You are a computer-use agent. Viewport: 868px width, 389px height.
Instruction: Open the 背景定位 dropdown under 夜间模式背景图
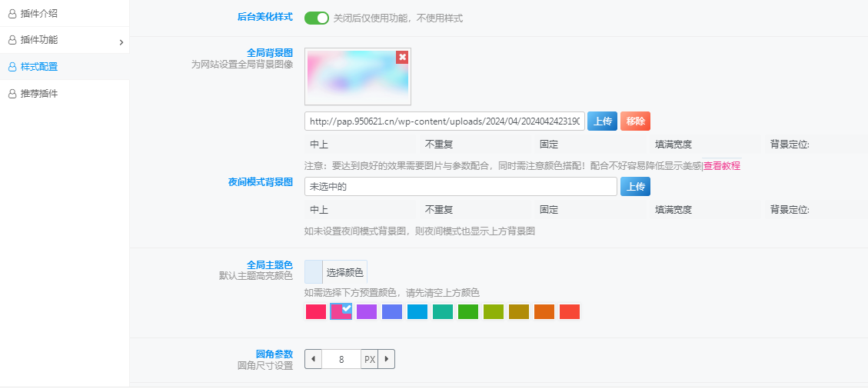[816, 210]
